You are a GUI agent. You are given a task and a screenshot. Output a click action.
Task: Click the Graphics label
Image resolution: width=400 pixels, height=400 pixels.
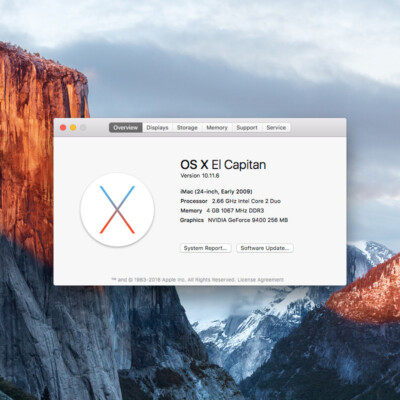point(192,220)
